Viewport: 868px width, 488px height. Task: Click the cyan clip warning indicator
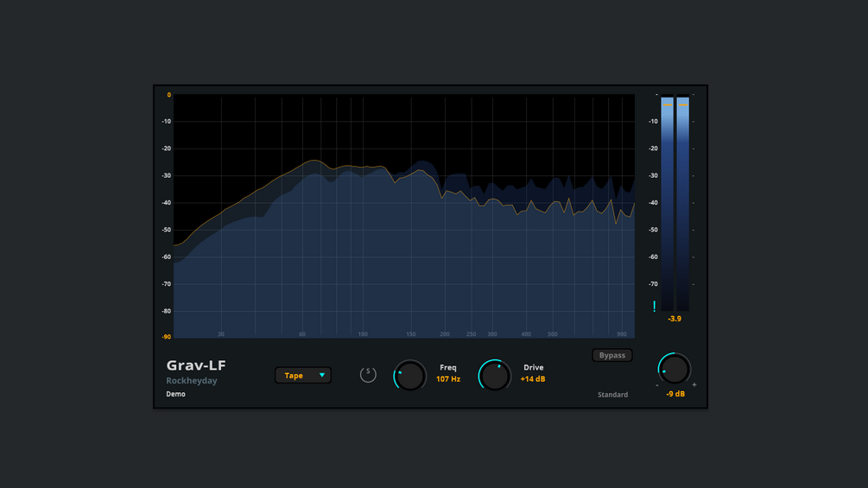click(x=655, y=306)
